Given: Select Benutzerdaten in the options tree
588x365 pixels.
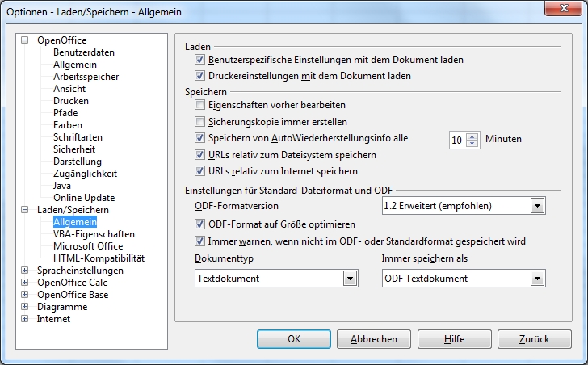Looking at the screenshot, I should pos(84,52).
